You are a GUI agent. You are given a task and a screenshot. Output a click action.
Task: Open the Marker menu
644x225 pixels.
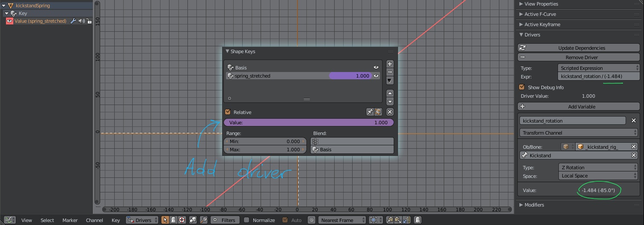pyautogui.click(x=70, y=220)
